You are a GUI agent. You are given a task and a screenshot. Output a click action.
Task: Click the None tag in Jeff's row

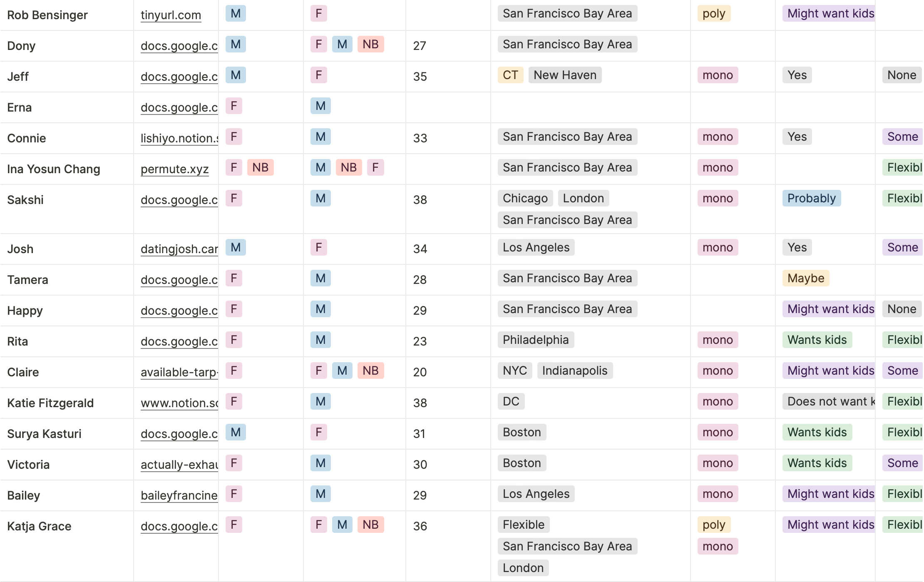click(x=902, y=75)
